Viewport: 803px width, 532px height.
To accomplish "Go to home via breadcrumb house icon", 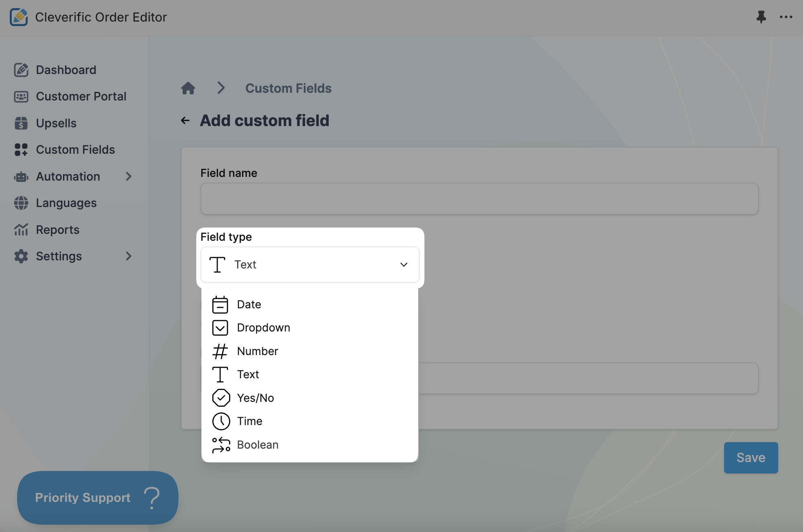I will click(188, 88).
